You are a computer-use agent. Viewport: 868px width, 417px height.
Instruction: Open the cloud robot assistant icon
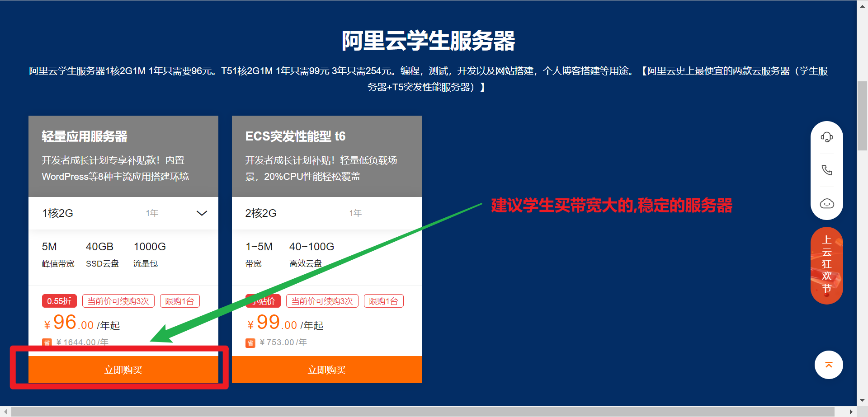[827, 204]
